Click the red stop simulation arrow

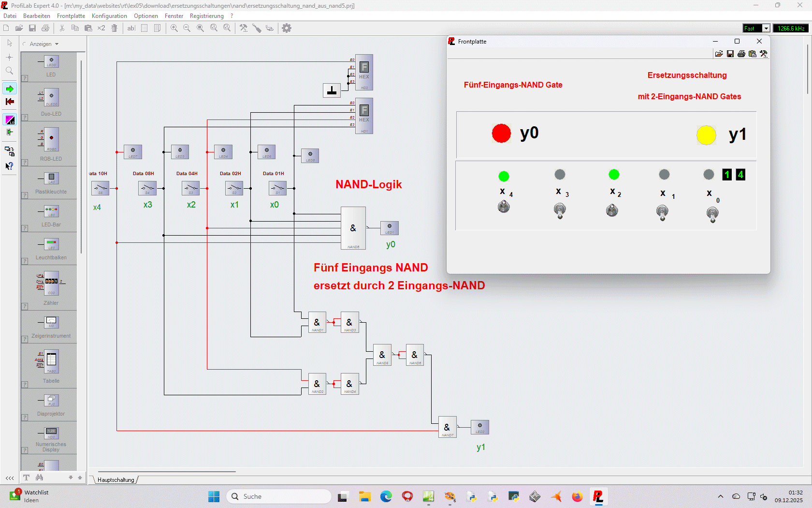[x=10, y=102]
